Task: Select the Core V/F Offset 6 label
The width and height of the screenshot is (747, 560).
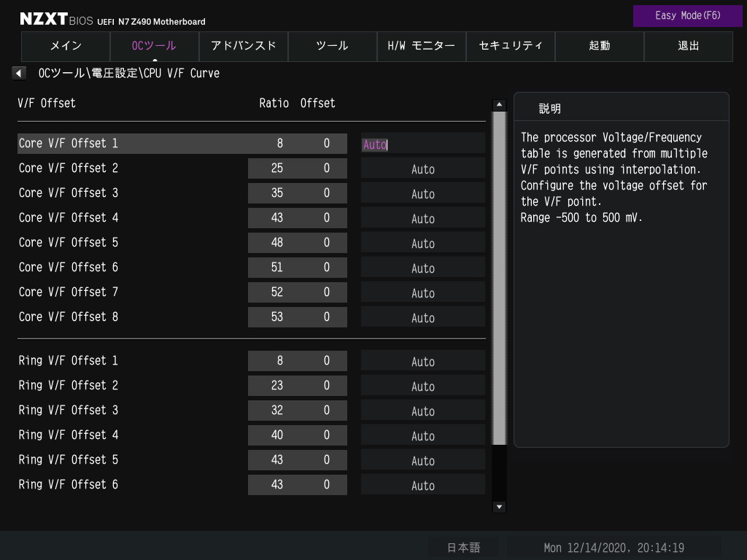Action: pyautogui.click(x=68, y=267)
